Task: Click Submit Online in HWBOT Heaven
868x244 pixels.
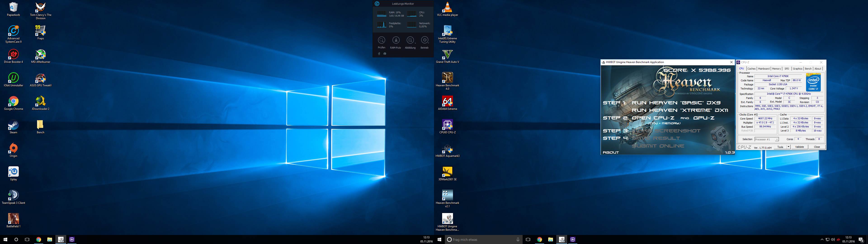Action: click(658, 146)
